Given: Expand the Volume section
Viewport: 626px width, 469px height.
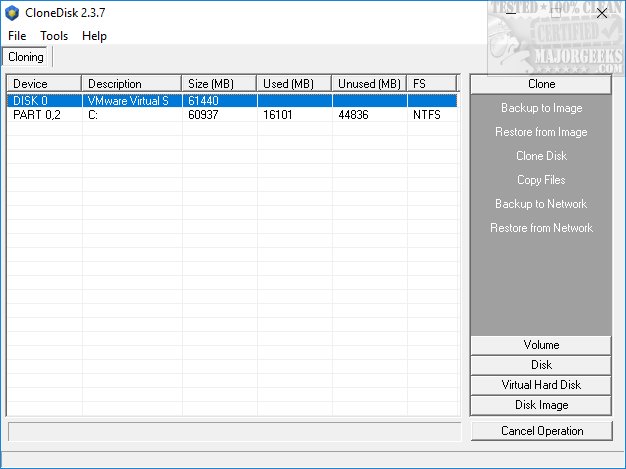Looking at the screenshot, I should coord(541,345).
